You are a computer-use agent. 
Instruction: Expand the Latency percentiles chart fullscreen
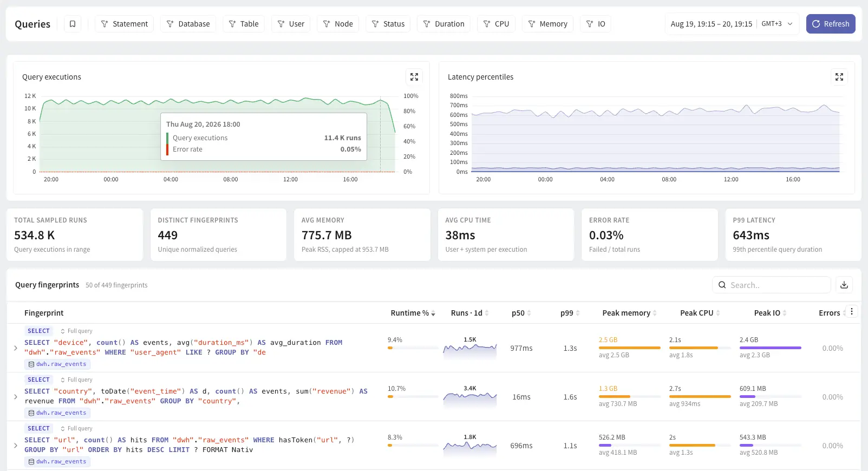coord(839,77)
